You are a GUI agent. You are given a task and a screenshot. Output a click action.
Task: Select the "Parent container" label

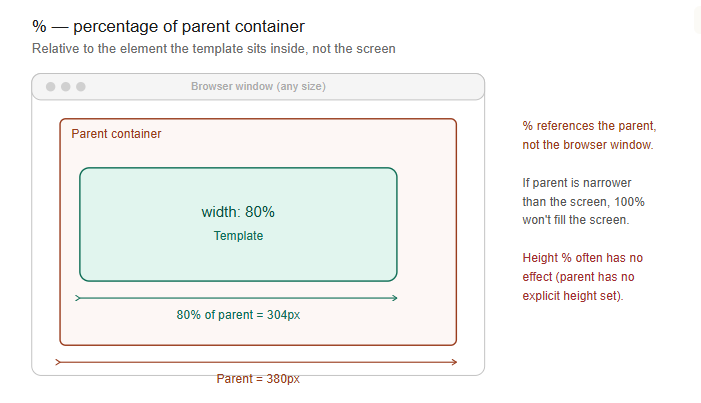tap(116, 134)
